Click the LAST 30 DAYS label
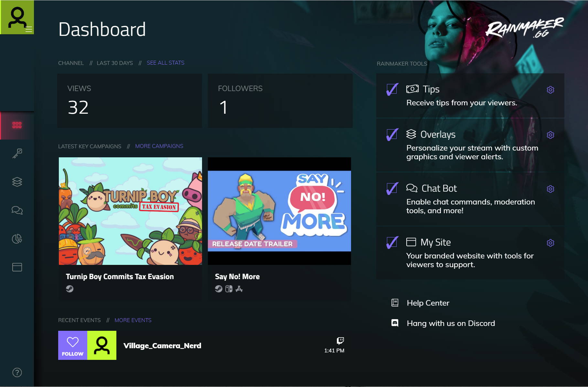This screenshot has width=588, height=387. click(x=115, y=63)
